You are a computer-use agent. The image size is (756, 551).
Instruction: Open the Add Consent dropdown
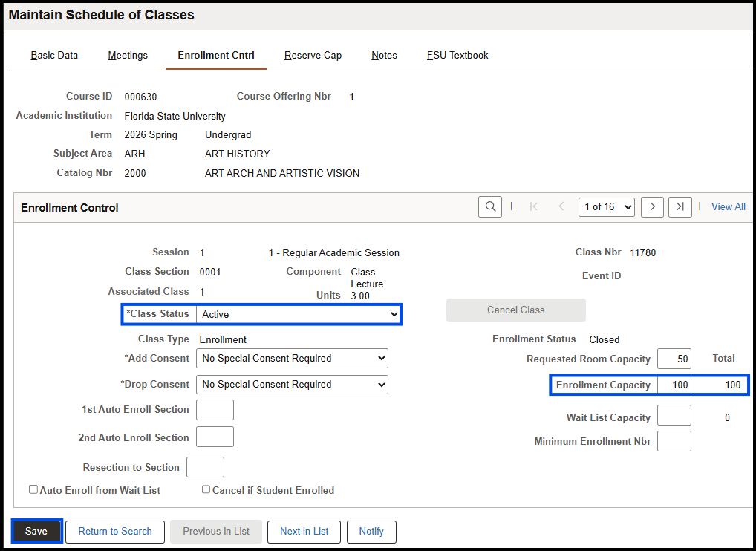292,358
